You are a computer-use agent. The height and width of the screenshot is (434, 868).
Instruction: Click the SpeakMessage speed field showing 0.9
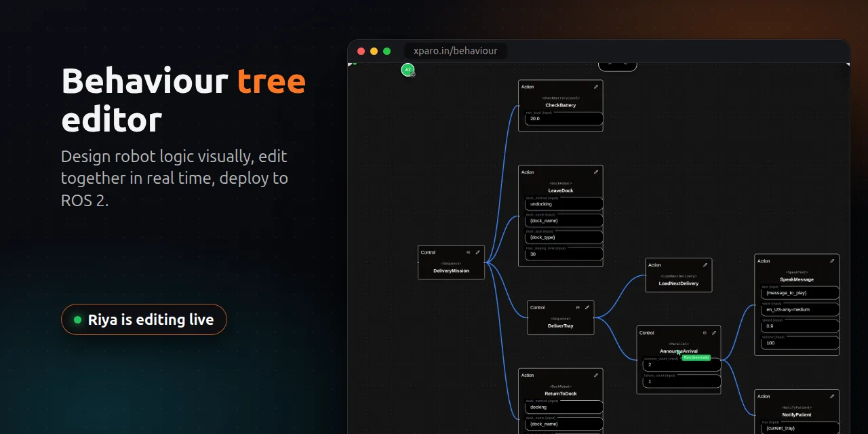coord(800,326)
